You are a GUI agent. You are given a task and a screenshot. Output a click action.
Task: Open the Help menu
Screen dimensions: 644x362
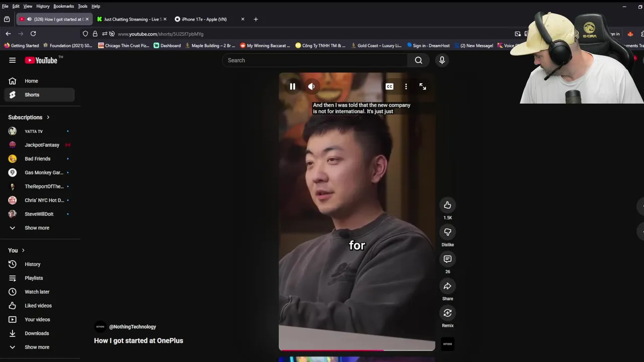(x=96, y=6)
